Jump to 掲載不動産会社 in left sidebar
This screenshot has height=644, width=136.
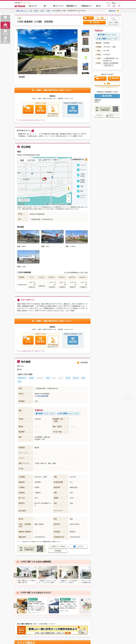pos(5,40)
